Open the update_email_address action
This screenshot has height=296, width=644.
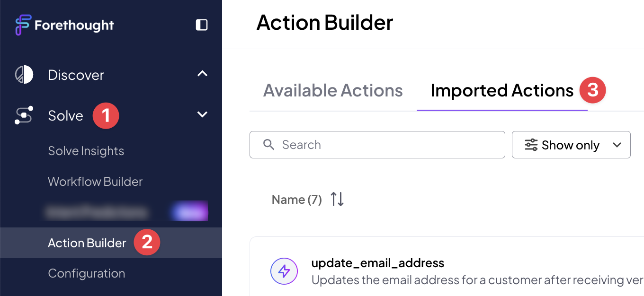tap(378, 263)
